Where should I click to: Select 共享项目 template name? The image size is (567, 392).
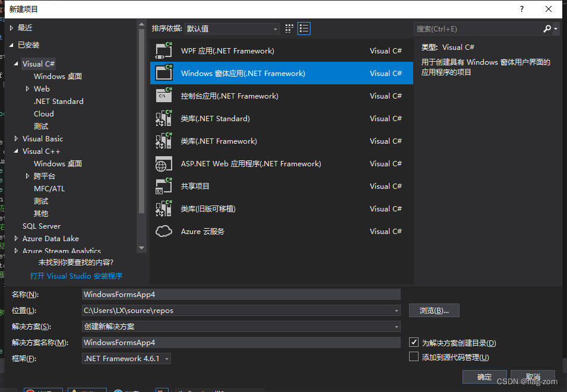pos(195,186)
